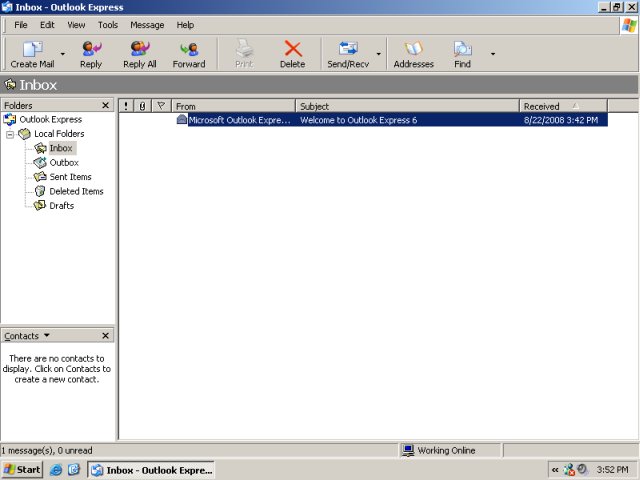640x480 pixels.
Task: Open the Edit menu
Action: click(47, 25)
